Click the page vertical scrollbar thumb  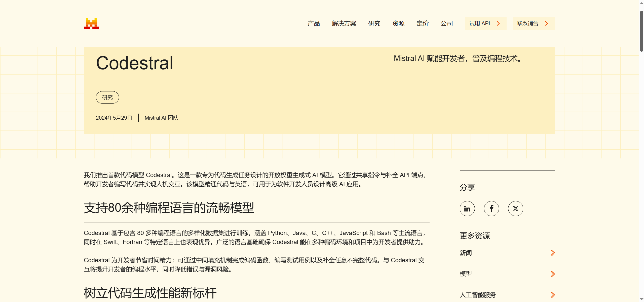[641, 31]
